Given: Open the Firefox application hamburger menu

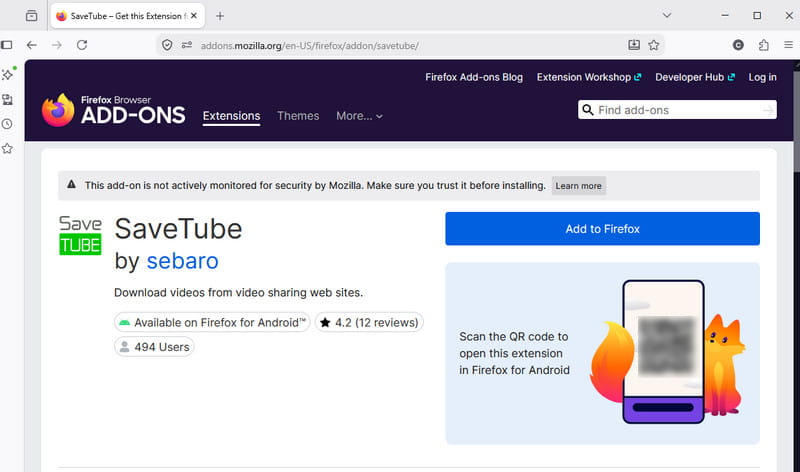Looking at the screenshot, I should click(x=788, y=45).
